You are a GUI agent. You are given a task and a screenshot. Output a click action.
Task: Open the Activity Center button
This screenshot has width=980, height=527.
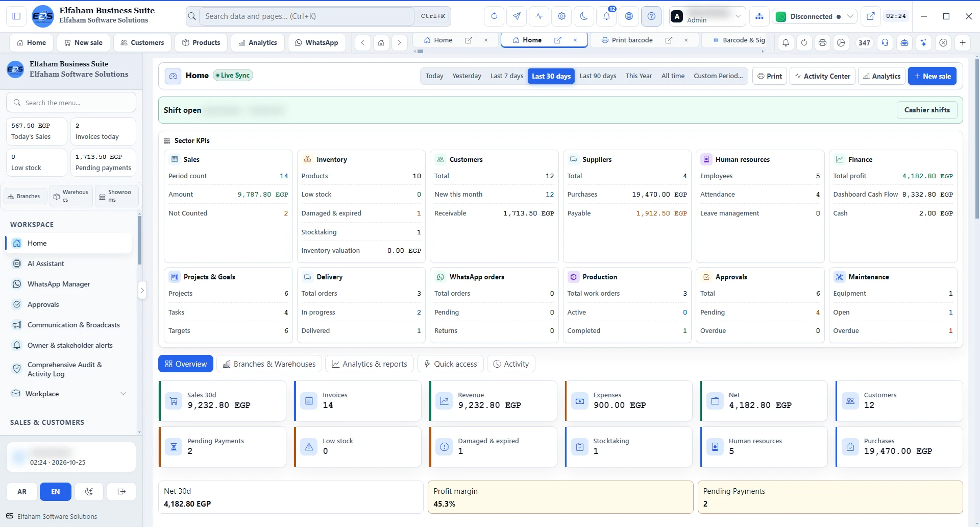822,76
